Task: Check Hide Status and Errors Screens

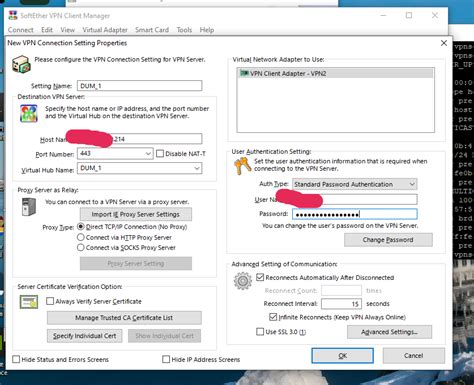Action: (x=16, y=359)
